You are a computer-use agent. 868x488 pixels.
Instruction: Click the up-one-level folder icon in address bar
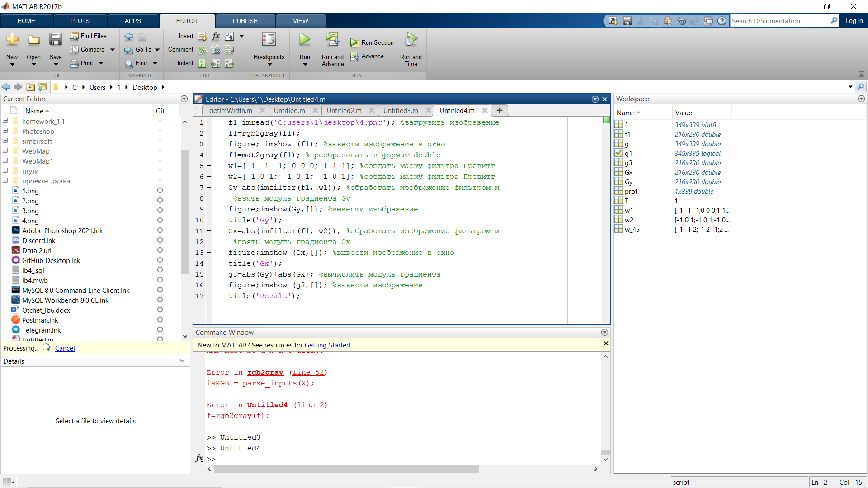click(x=30, y=87)
